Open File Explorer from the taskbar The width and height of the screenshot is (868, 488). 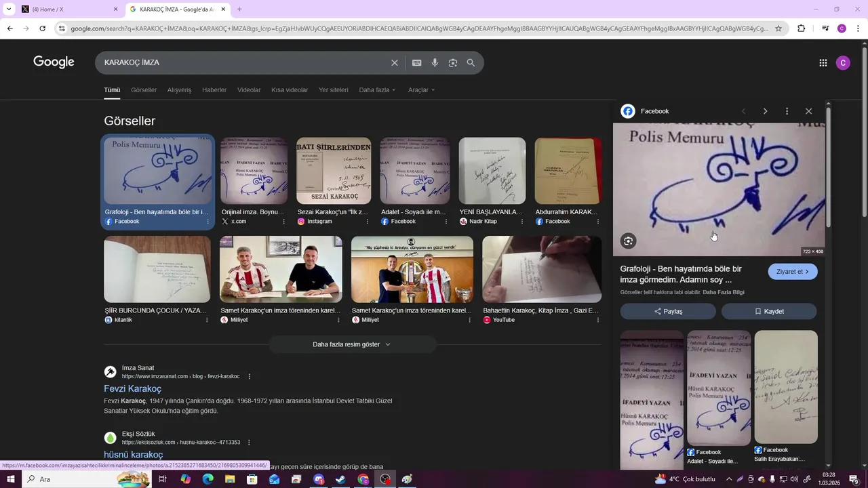tap(230, 479)
